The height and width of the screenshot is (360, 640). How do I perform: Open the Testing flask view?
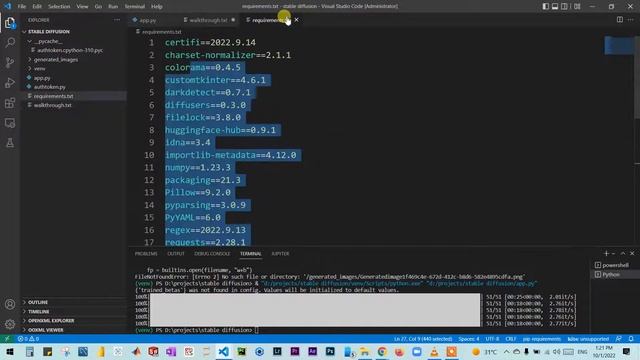tap(10, 143)
